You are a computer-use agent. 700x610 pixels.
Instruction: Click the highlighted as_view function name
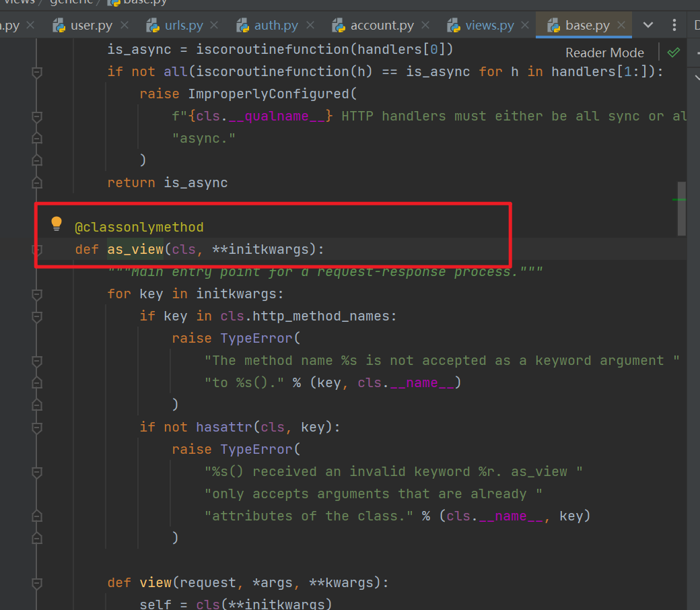point(135,249)
